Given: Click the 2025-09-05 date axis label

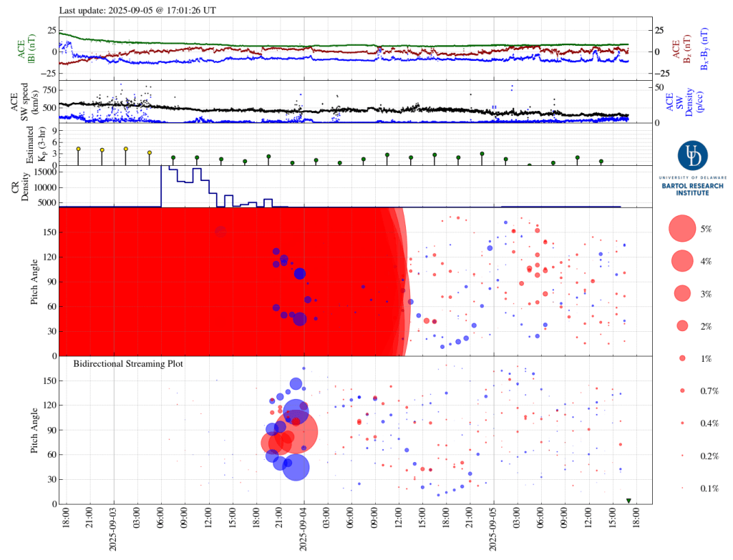Looking at the screenshot, I should pos(494,532).
